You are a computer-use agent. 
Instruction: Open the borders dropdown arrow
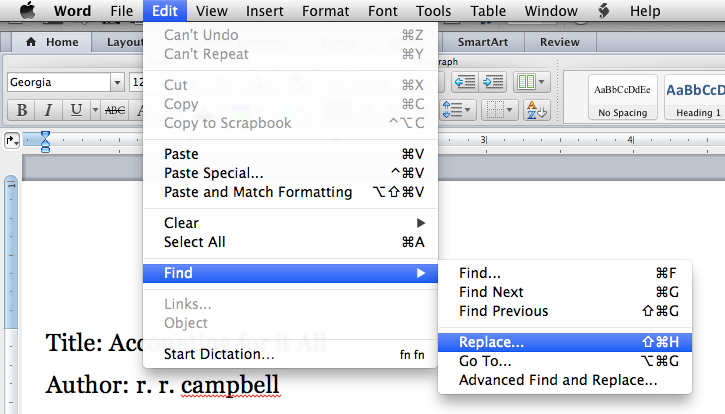510,110
